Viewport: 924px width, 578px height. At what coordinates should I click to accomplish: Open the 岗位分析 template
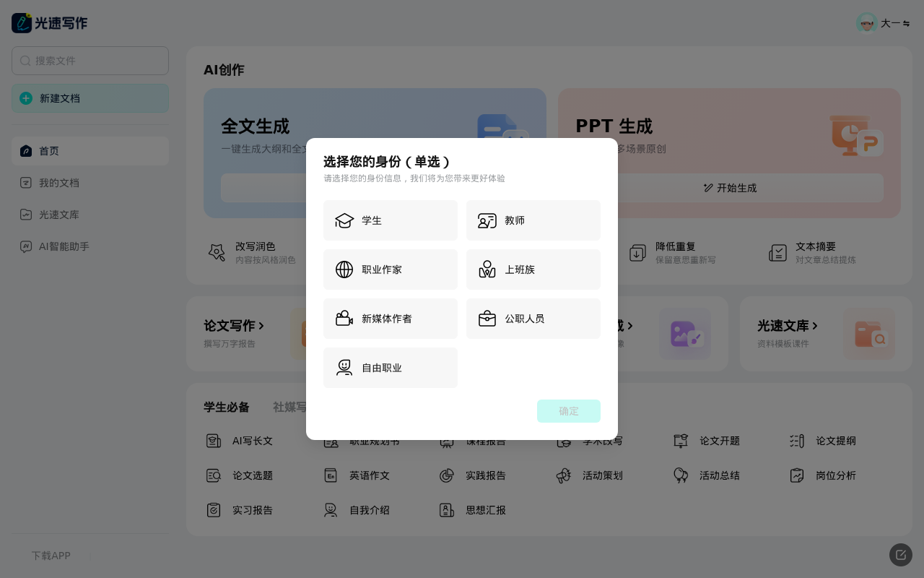(823, 475)
